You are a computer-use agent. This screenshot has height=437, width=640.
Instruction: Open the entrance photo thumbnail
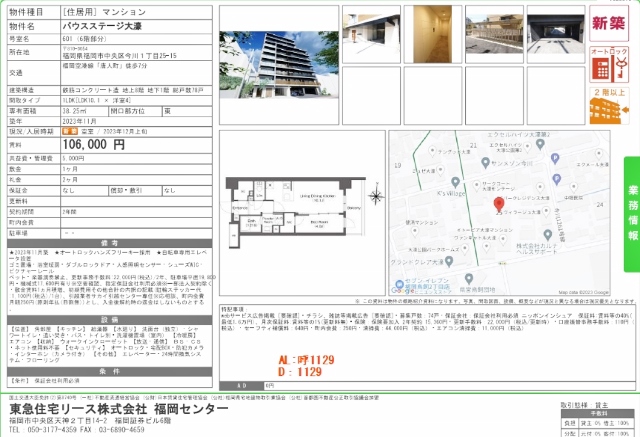[371, 33]
